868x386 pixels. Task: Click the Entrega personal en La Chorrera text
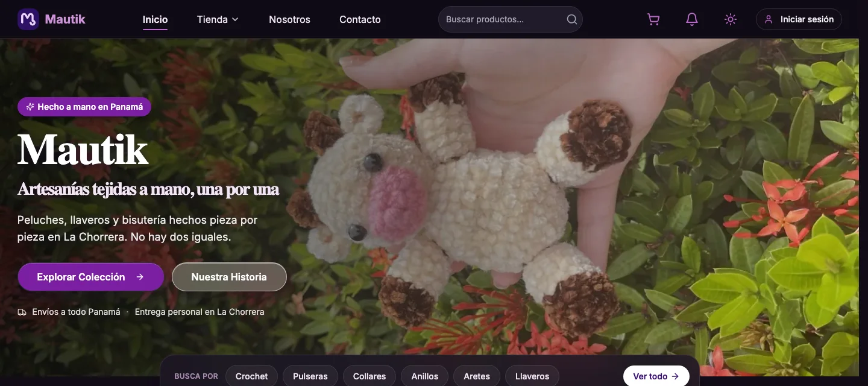pos(200,312)
